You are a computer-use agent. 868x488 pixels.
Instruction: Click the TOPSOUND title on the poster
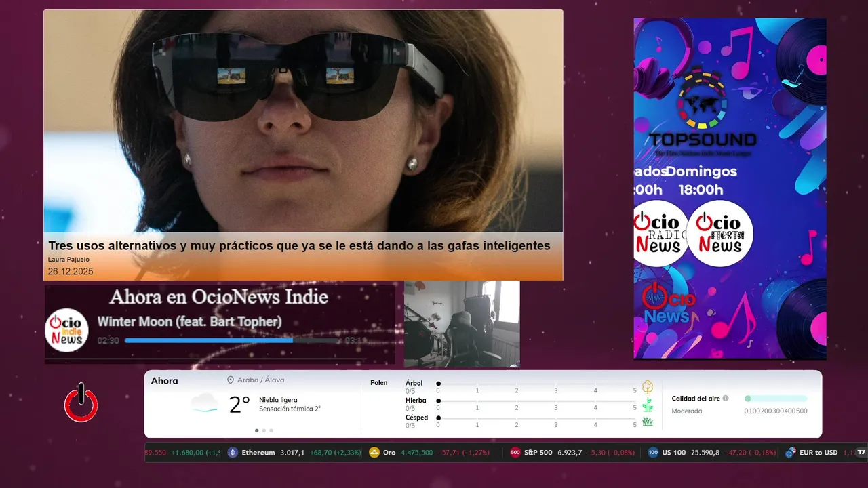[703, 140]
